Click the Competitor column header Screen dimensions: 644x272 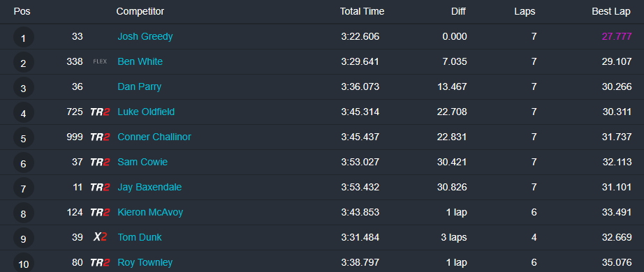click(140, 11)
